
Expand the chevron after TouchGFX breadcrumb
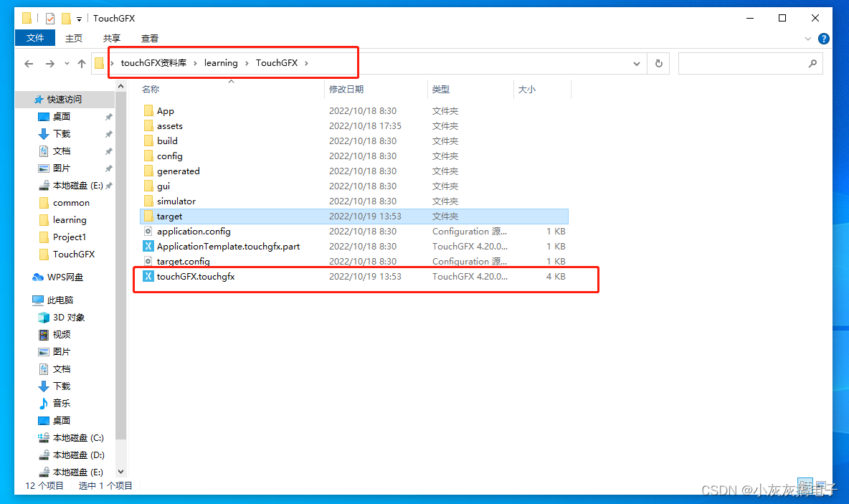coord(306,63)
